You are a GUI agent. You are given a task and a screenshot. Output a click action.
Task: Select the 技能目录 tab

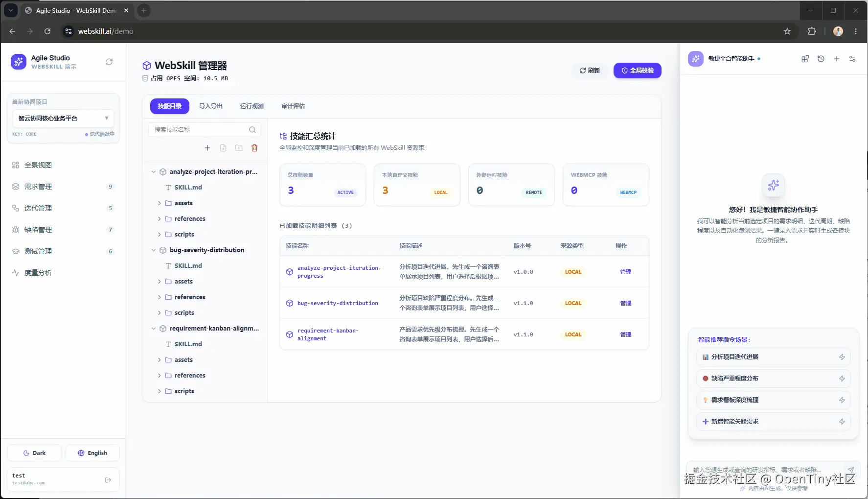[170, 106]
